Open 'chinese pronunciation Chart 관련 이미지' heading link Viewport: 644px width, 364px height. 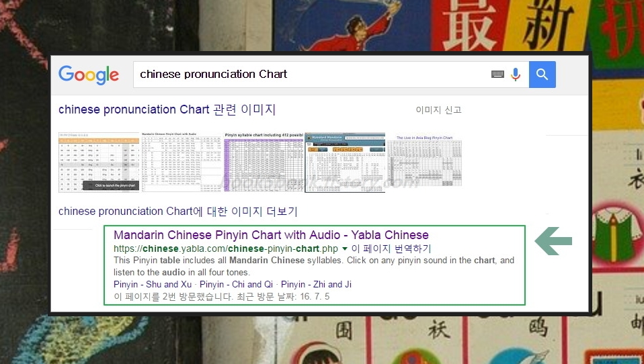coord(167,109)
